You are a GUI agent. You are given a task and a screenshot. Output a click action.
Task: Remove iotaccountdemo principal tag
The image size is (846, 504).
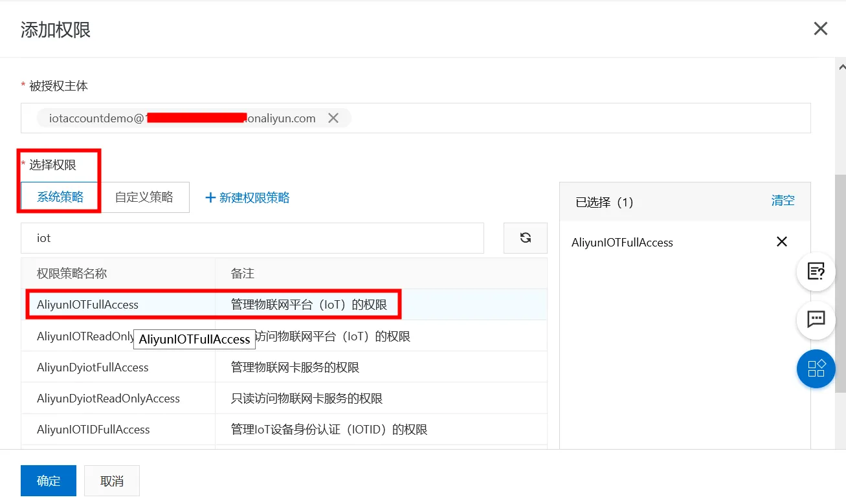[x=333, y=118]
